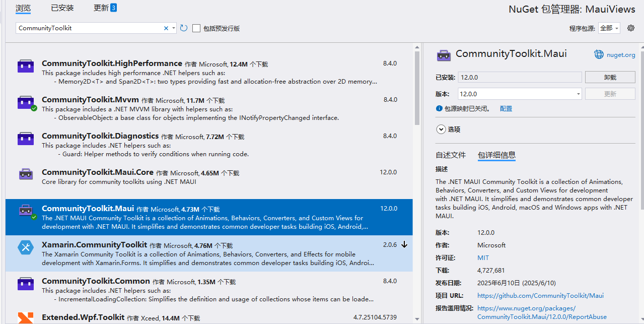The width and height of the screenshot is (644, 324).
Task: Open the nuget.org link
Action: pyautogui.click(x=621, y=55)
